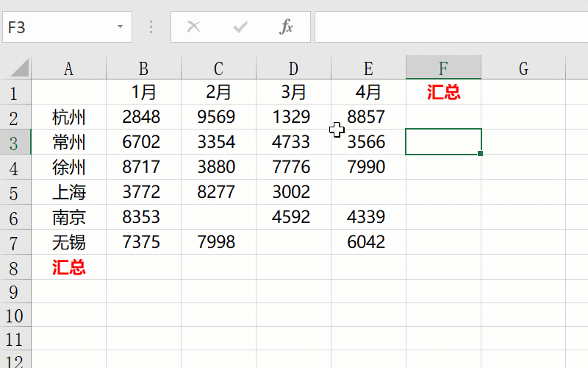Screen dimensions: 588x368
Task: Click the Enter checkmark formula bar icon
Action: pos(240,26)
